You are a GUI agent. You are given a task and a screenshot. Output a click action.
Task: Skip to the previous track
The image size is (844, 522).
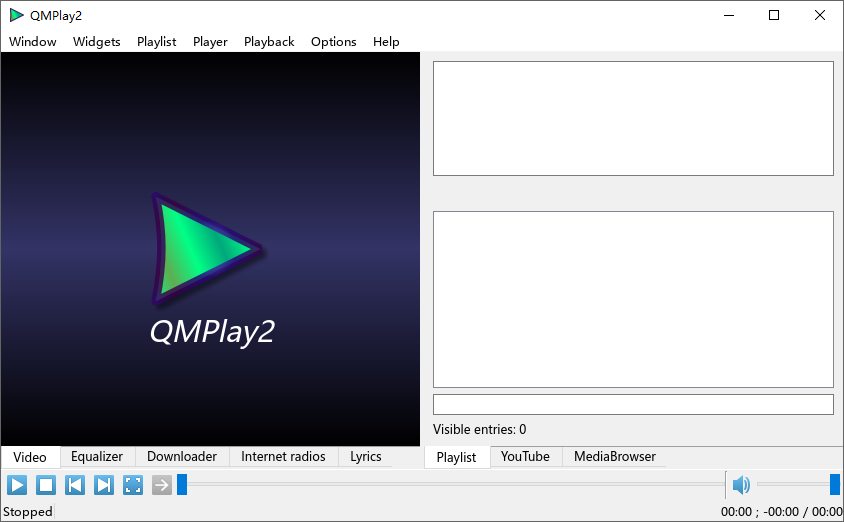pos(75,485)
